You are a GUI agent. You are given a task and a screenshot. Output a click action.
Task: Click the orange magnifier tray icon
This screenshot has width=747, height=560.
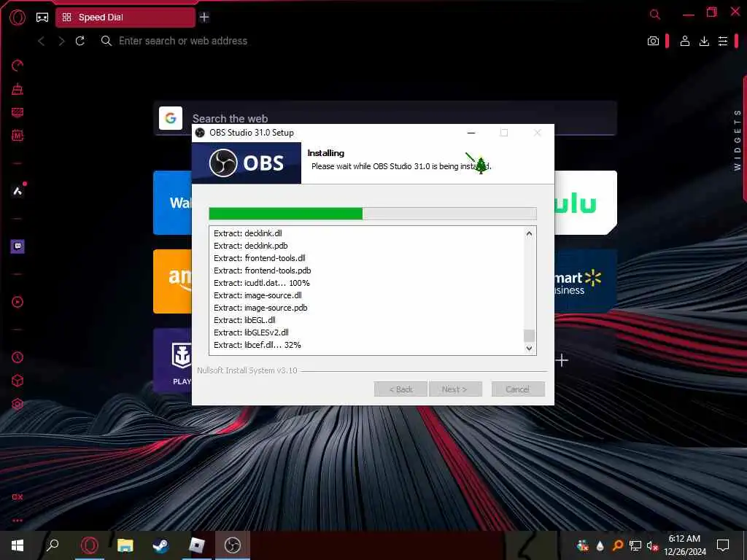[x=617, y=545]
